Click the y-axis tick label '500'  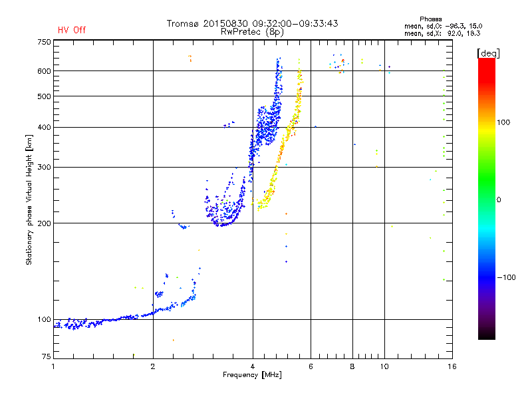pos(44,96)
